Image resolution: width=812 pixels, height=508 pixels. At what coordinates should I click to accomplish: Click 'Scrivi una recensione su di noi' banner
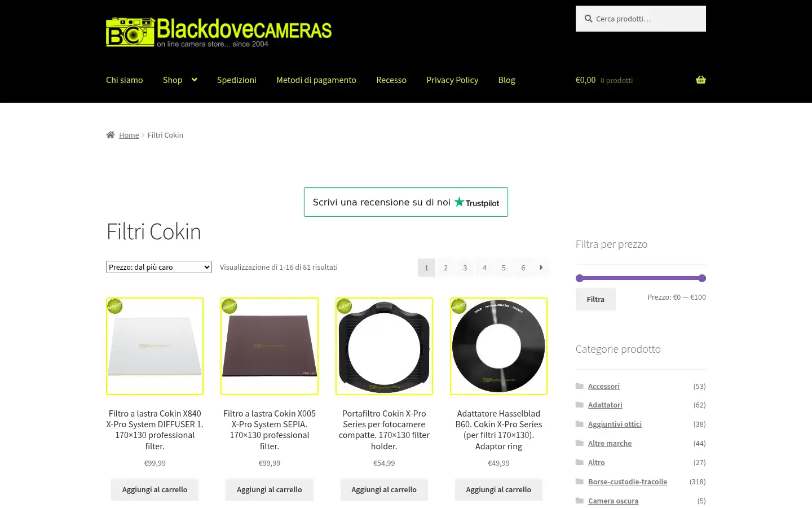[406, 202]
